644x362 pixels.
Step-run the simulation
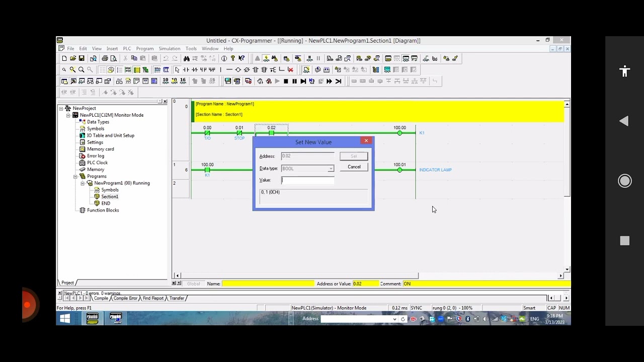[303, 81]
